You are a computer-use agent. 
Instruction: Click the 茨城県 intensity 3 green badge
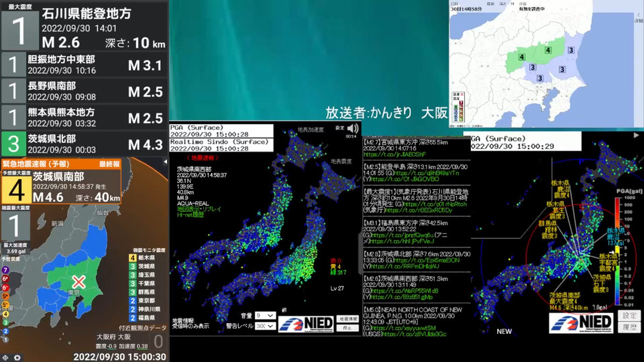point(133,266)
